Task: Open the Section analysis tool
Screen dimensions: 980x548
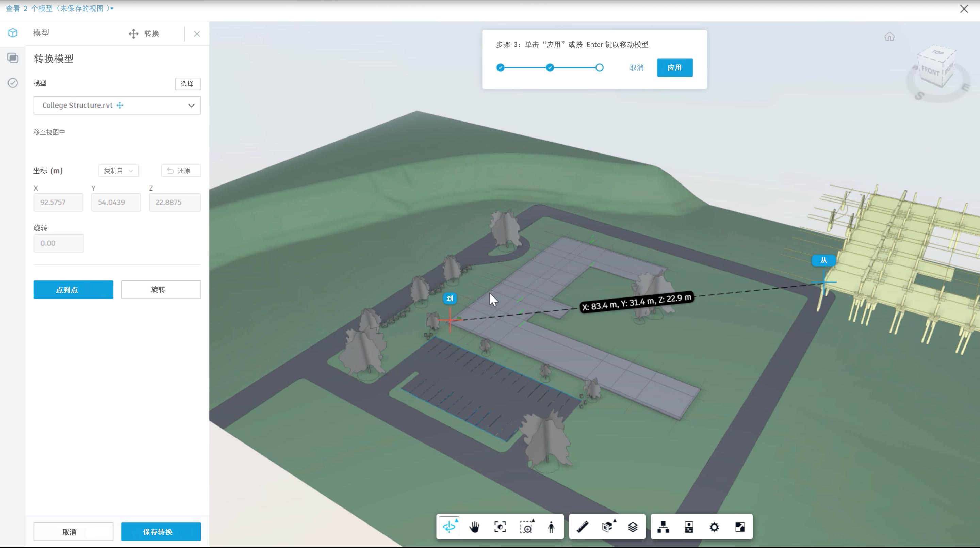Action: [x=607, y=527]
